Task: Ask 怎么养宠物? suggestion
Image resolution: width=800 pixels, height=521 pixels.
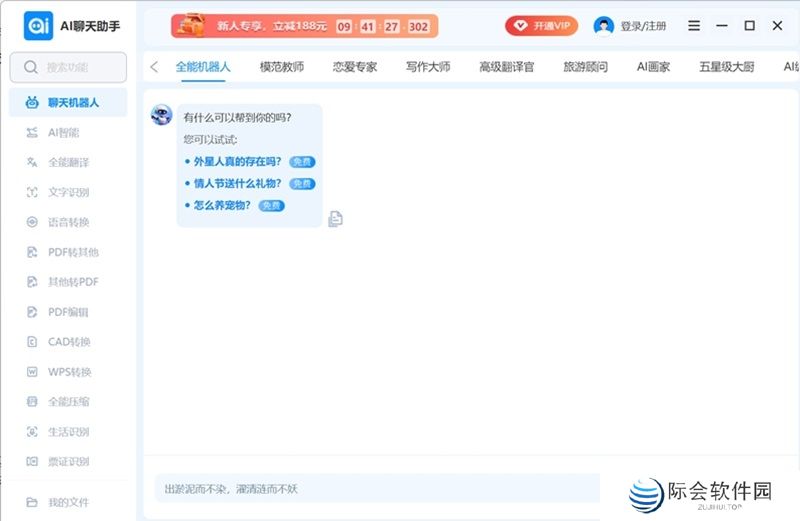Action: point(222,205)
